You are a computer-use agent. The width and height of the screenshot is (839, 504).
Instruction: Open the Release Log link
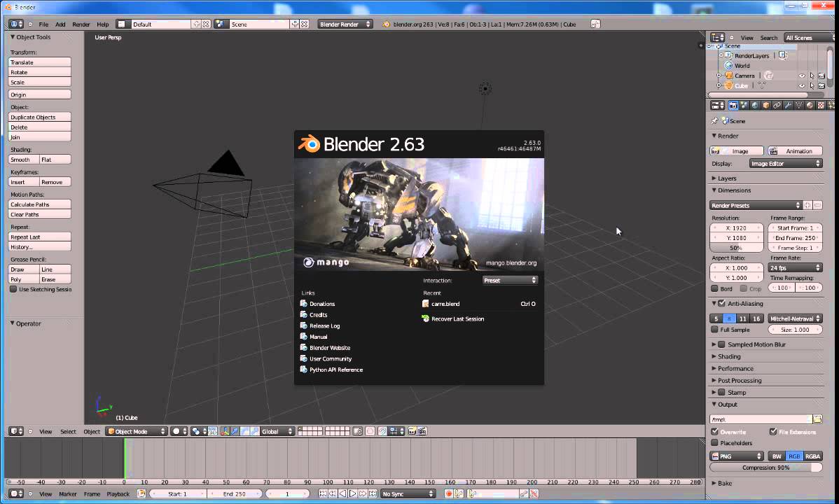click(324, 325)
